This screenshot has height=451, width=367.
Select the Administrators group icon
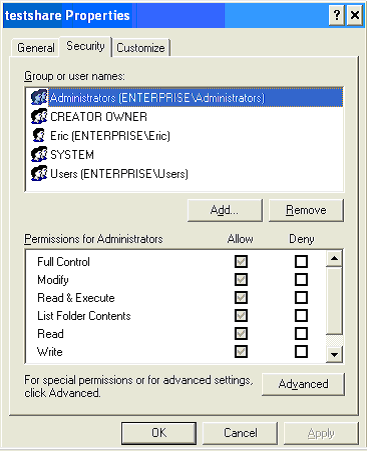pos(39,97)
